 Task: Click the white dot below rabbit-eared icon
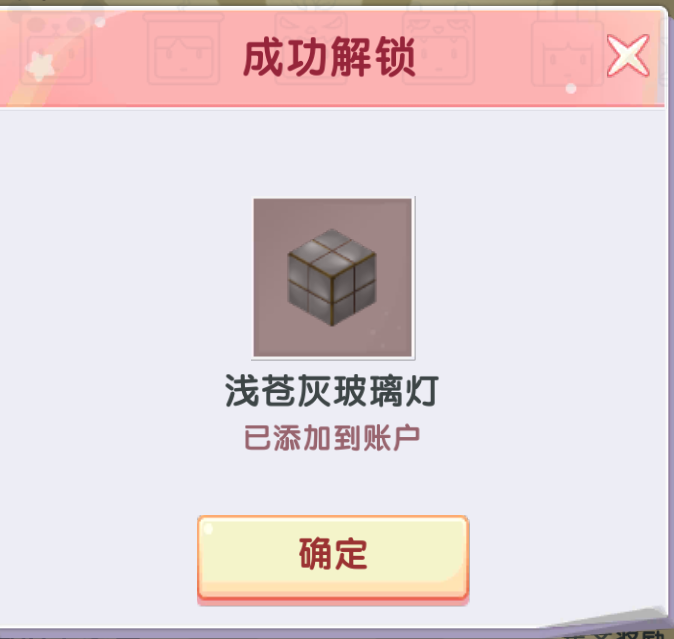[x=571, y=88]
